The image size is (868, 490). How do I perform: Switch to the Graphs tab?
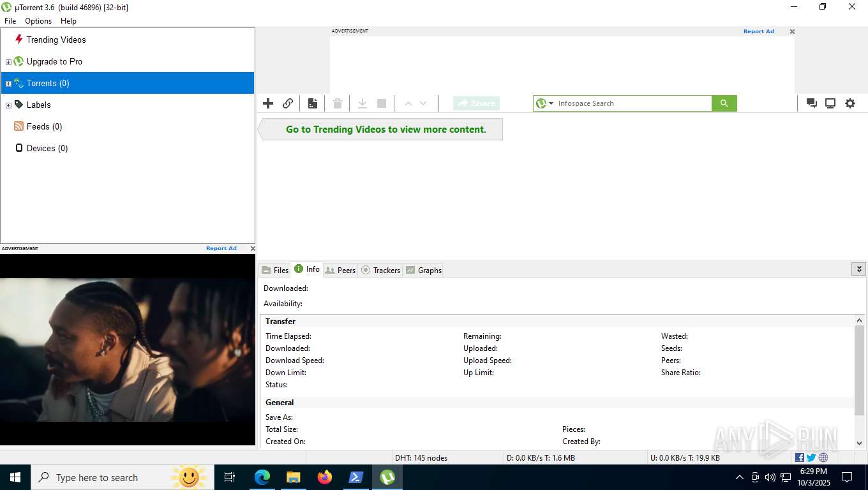click(423, 270)
